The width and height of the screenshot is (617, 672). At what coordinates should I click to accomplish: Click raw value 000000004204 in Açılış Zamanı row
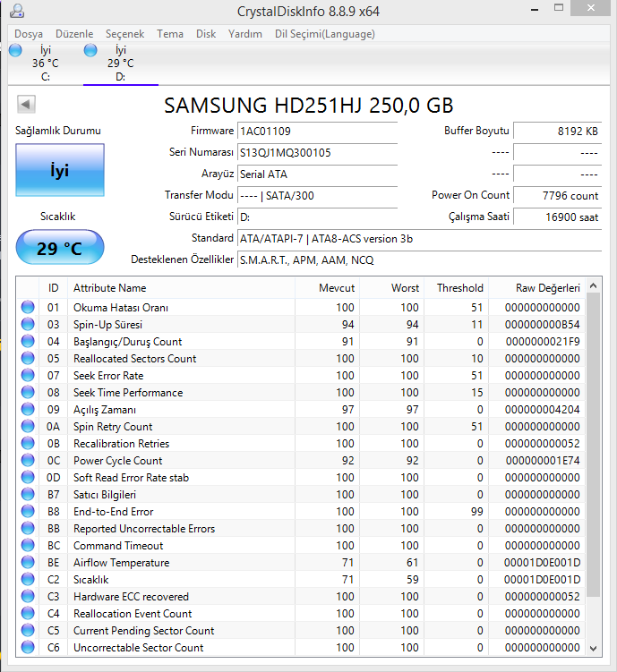click(x=542, y=410)
